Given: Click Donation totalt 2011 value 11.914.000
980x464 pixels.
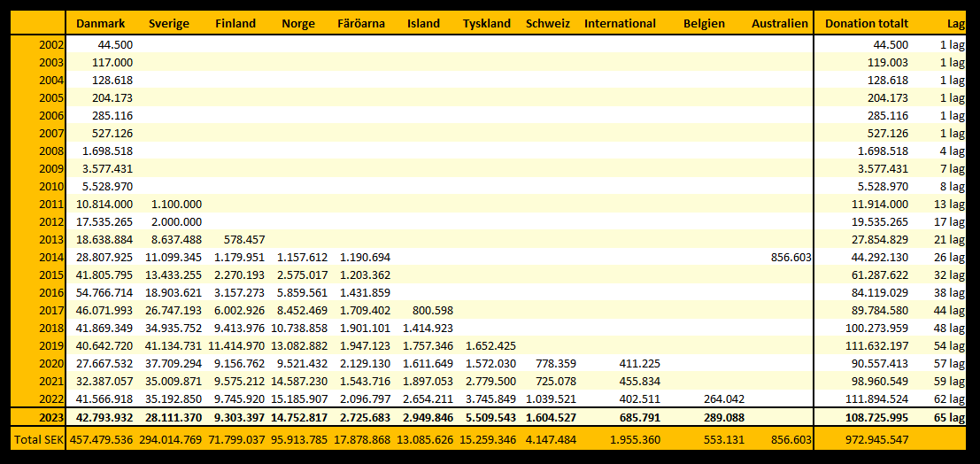Looking at the screenshot, I should [x=881, y=204].
